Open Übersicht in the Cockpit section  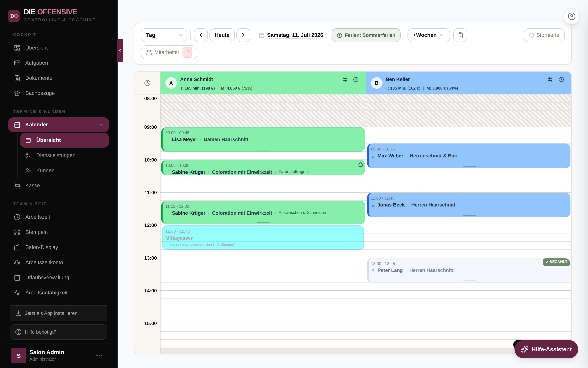click(59, 48)
